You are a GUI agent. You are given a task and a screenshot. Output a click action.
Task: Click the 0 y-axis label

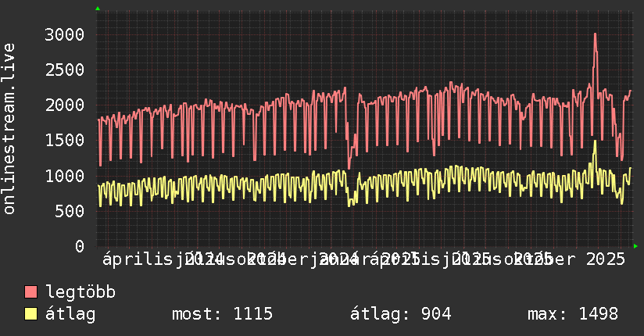(x=80, y=246)
